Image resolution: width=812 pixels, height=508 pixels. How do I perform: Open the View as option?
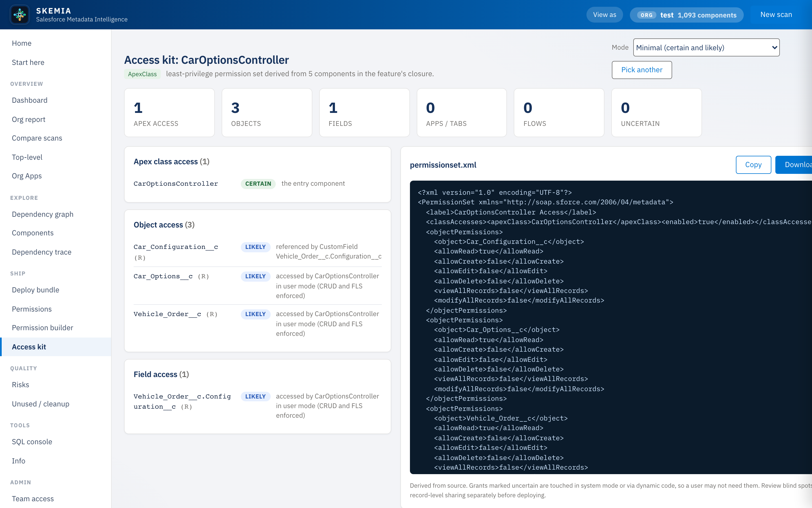(x=605, y=15)
